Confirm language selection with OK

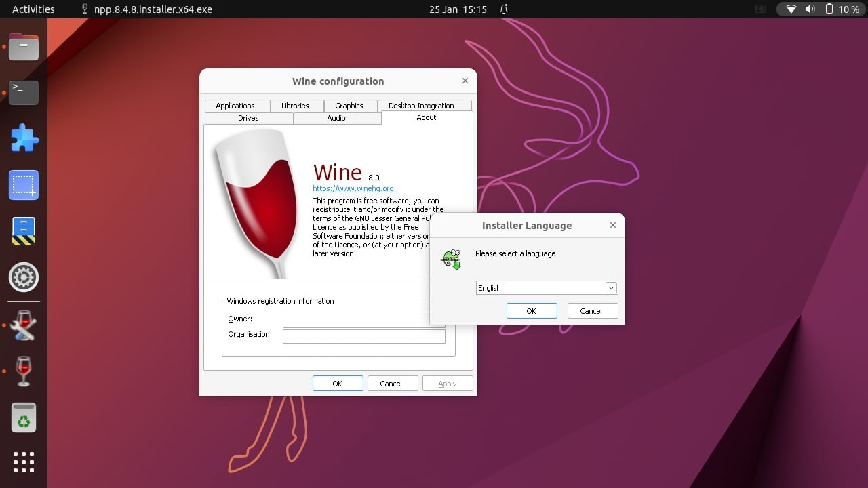click(x=532, y=310)
